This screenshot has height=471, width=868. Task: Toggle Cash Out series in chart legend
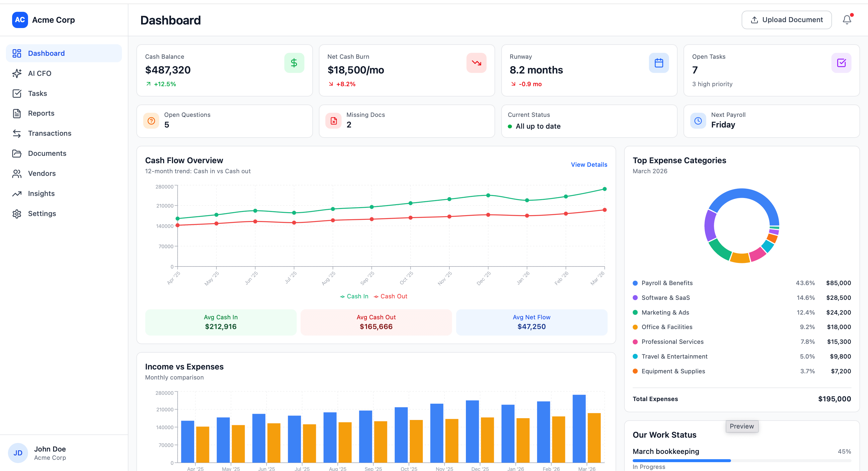391,296
